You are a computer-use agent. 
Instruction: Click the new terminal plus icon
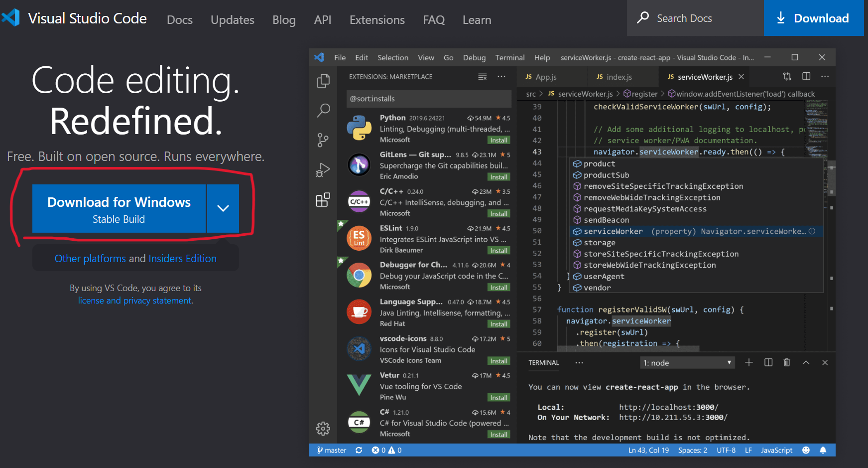[x=748, y=362]
